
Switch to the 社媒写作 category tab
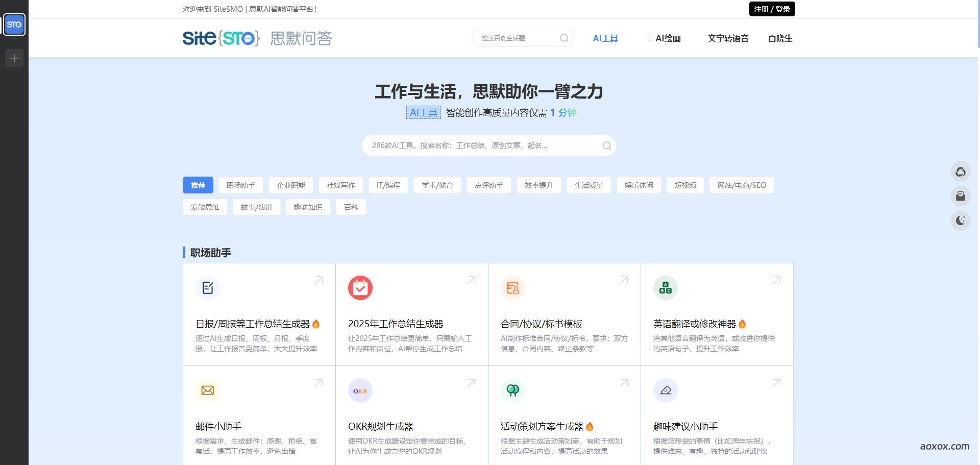pos(340,185)
